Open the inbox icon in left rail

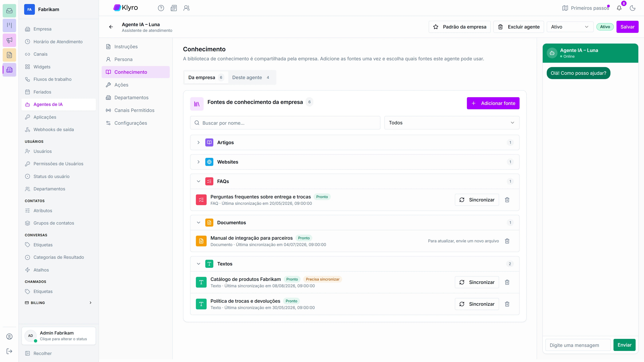(9, 11)
